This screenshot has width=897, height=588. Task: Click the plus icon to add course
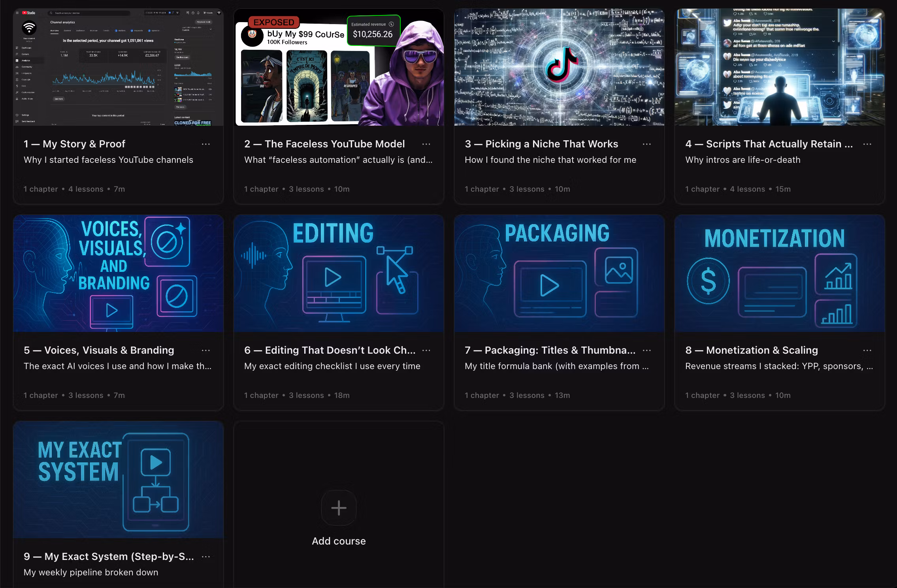click(339, 508)
